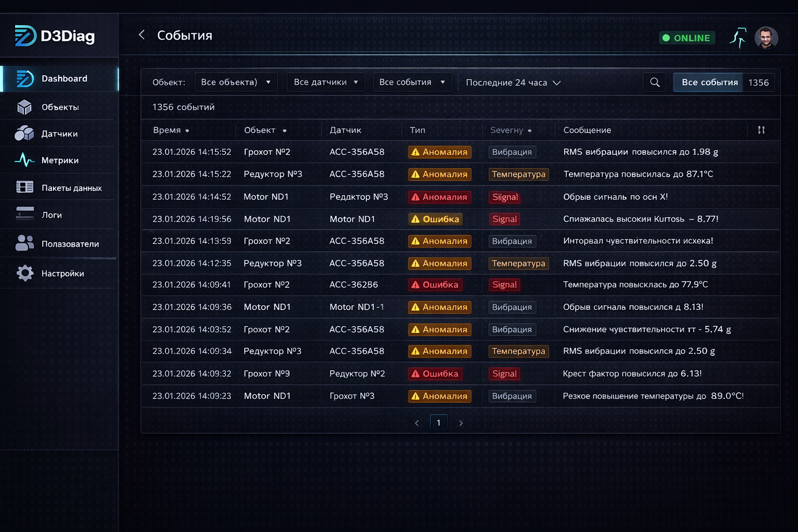Viewport: 798px width, 532px height.
Task: Click the Настройки gear icon
Action: (x=24, y=273)
